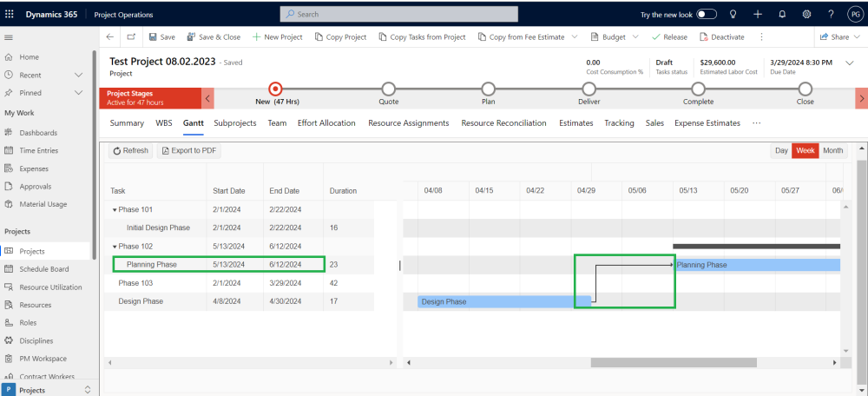Toggle the Try the new look switch
Viewport: 868px width, 396px height.
pyautogui.click(x=707, y=15)
